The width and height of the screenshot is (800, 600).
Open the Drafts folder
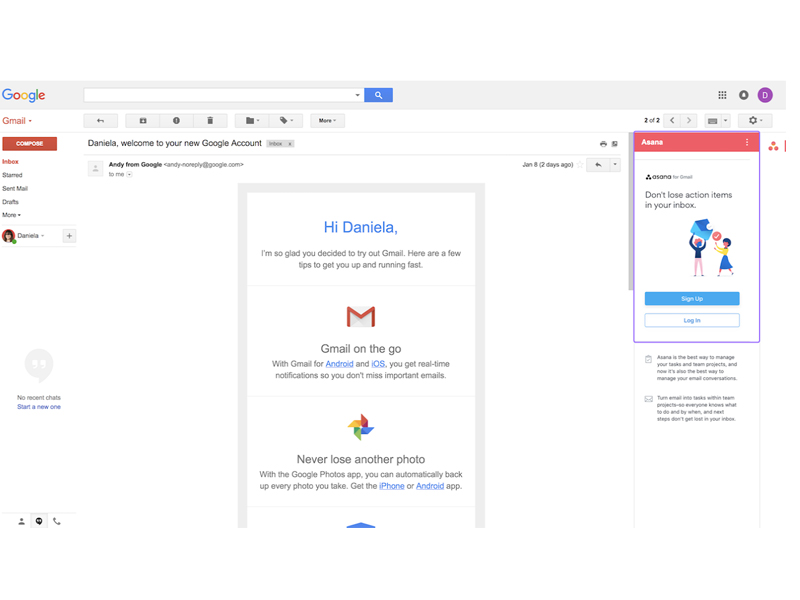(10, 202)
